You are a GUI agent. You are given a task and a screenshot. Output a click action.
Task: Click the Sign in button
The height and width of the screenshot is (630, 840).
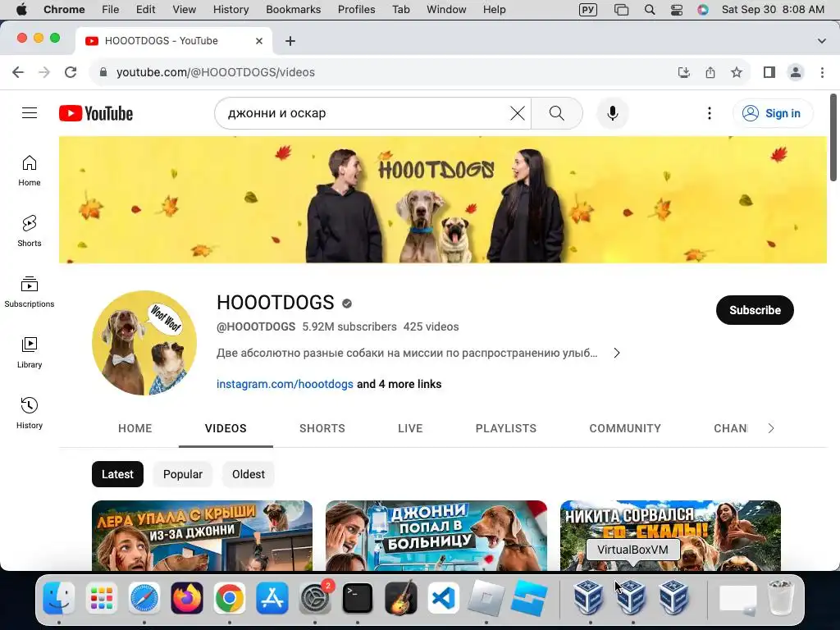[x=773, y=113]
